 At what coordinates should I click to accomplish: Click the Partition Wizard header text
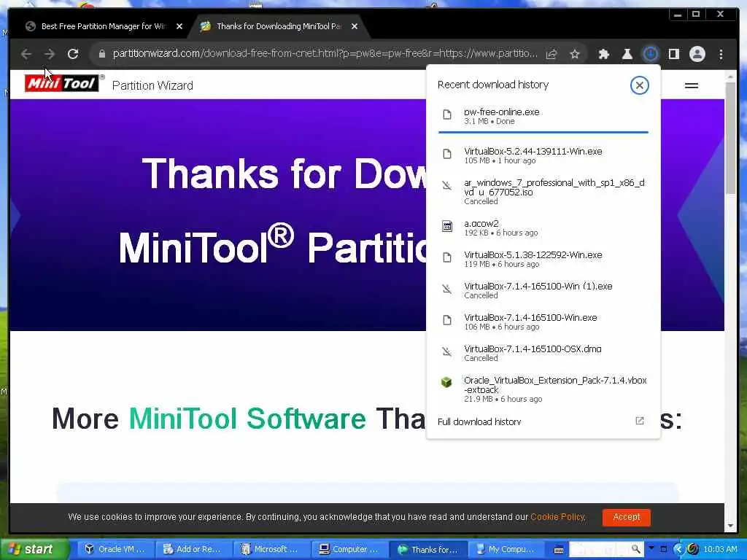152,85
